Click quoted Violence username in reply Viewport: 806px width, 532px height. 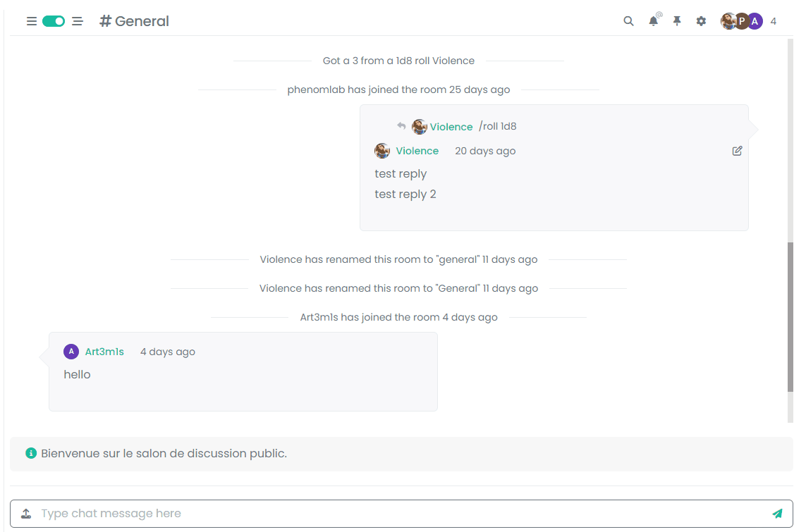pos(451,127)
